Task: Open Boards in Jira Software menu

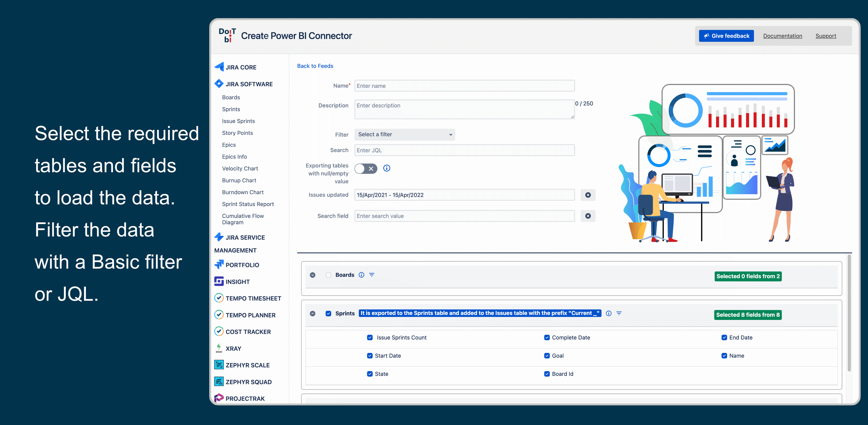Action: click(231, 98)
